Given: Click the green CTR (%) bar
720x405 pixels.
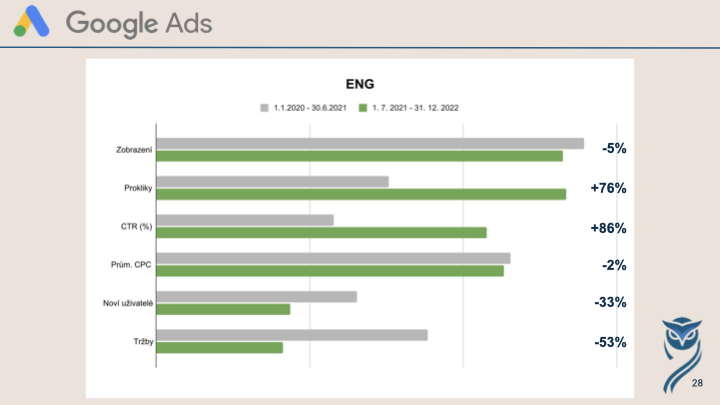Looking at the screenshot, I should click(321, 232).
